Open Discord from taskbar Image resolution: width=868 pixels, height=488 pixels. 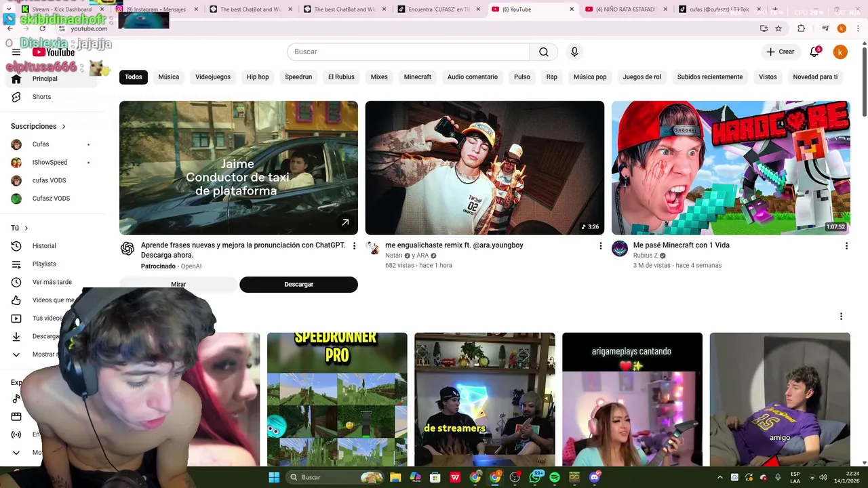tap(595, 477)
